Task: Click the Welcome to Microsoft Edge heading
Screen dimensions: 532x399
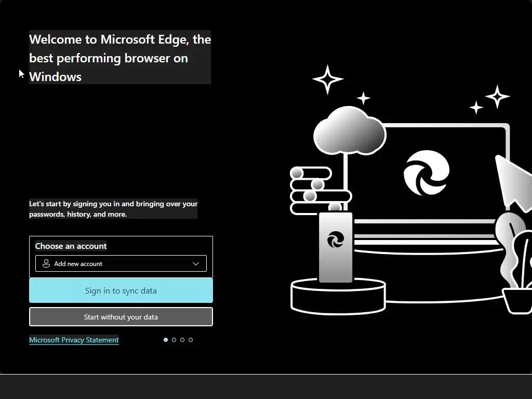Action: [120, 58]
